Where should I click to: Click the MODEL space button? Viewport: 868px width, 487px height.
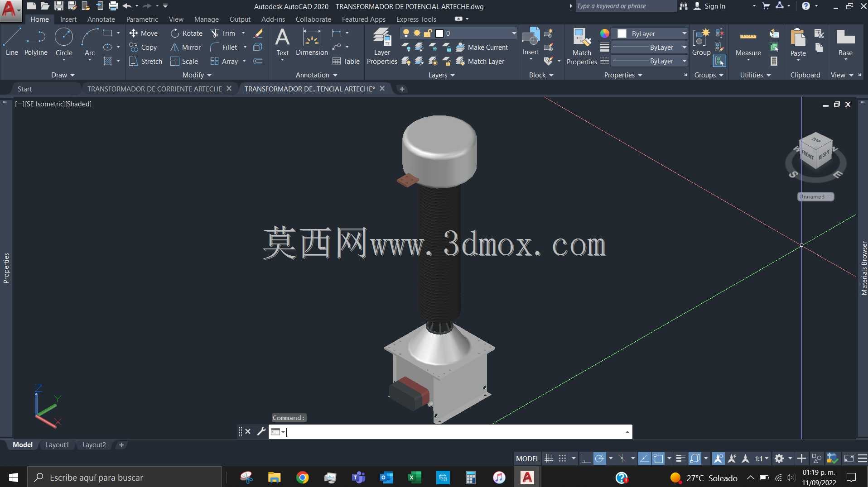527,458
